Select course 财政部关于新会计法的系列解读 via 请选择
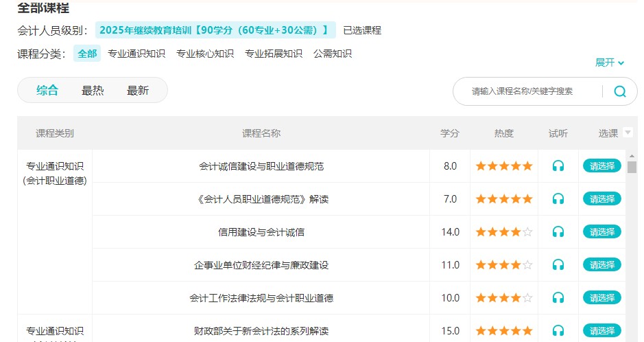Image resolution: width=644 pixels, height=342 pixels. [602, 330]
